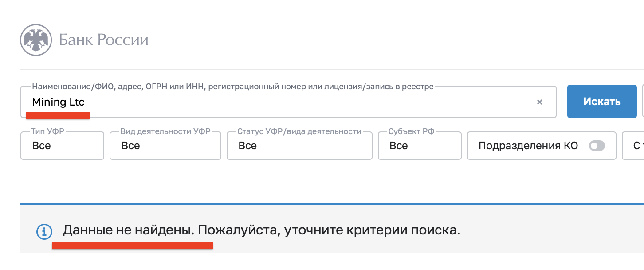Click the Наименование/ФИО field label above the search box
The height and width of the screenshot is (270, 644).
click(x=232, y=87)
